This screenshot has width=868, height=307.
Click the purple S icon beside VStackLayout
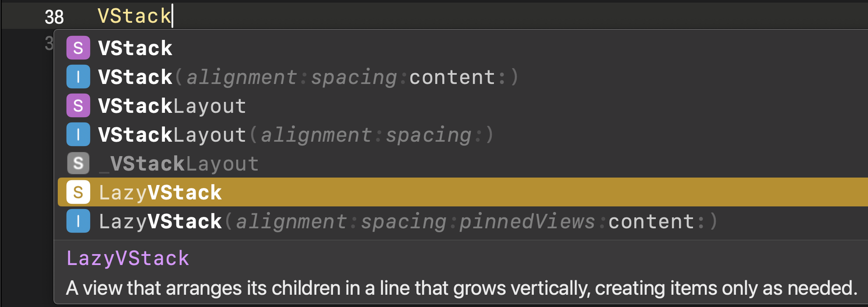point(78,105)
